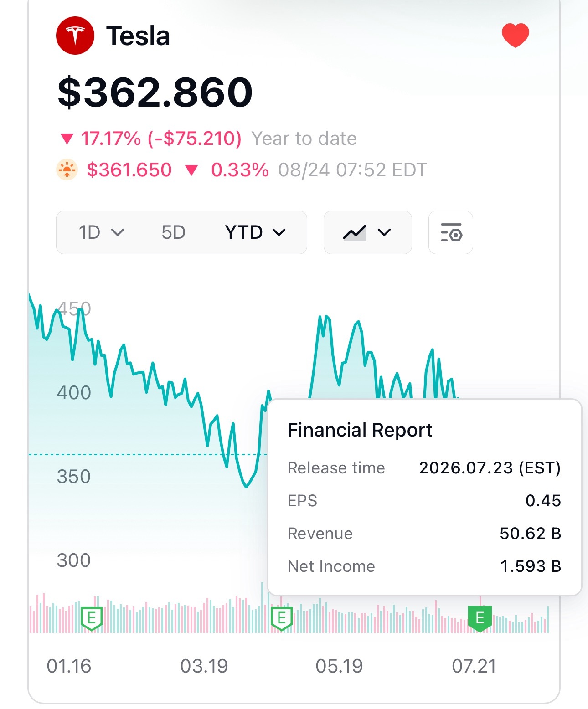Click the Financial Report popup title
The width and height of the screenshot is (588, 709).
pos(360,430)
